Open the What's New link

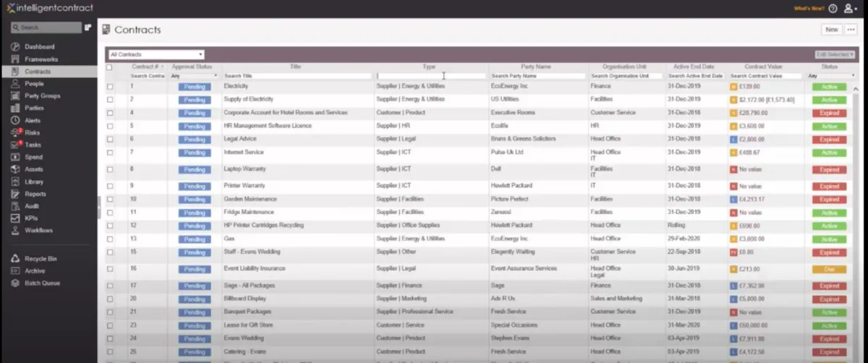click(x=809, y=9)
